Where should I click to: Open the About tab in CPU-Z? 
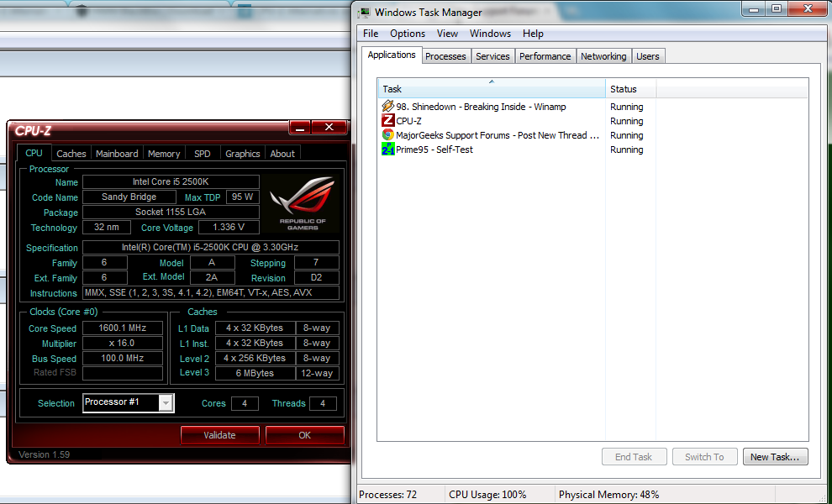[282, 154]
